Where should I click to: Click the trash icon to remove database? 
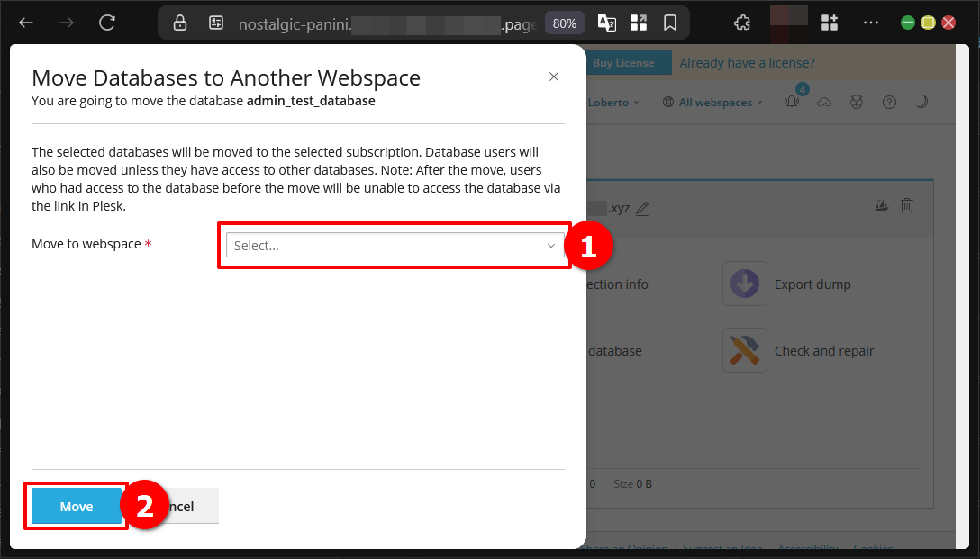pyautogui.click(x=907, y=205)
